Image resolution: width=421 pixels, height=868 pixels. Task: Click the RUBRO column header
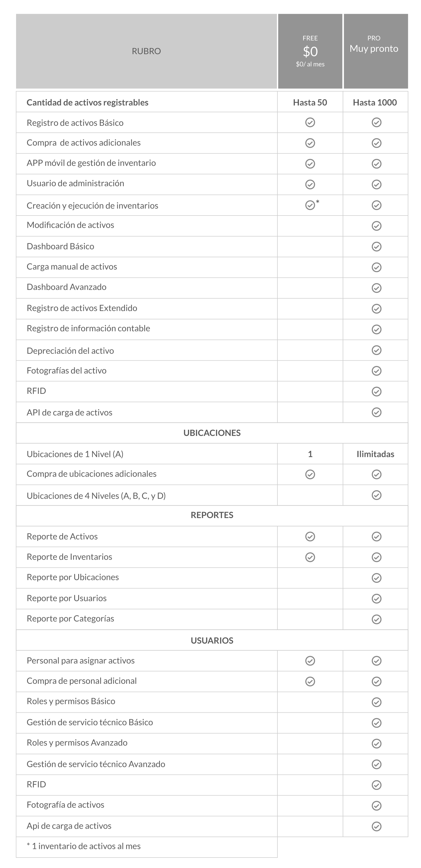pos(146,51)
